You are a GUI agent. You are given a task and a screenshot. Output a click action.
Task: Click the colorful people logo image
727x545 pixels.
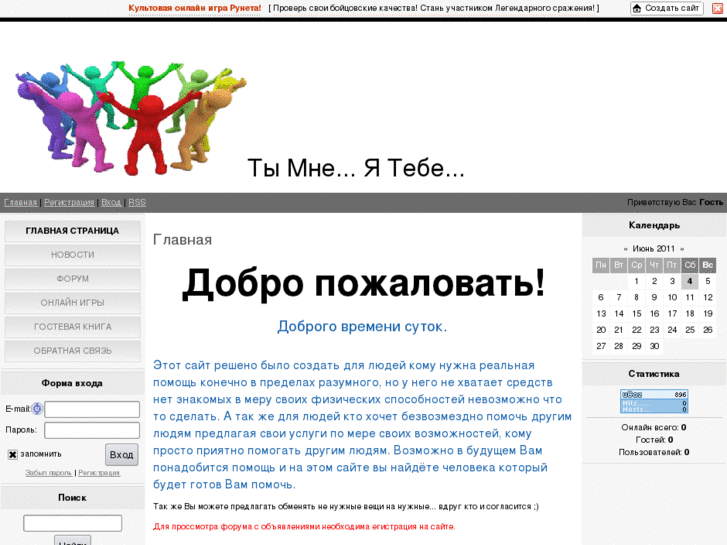tap(131, 118)
